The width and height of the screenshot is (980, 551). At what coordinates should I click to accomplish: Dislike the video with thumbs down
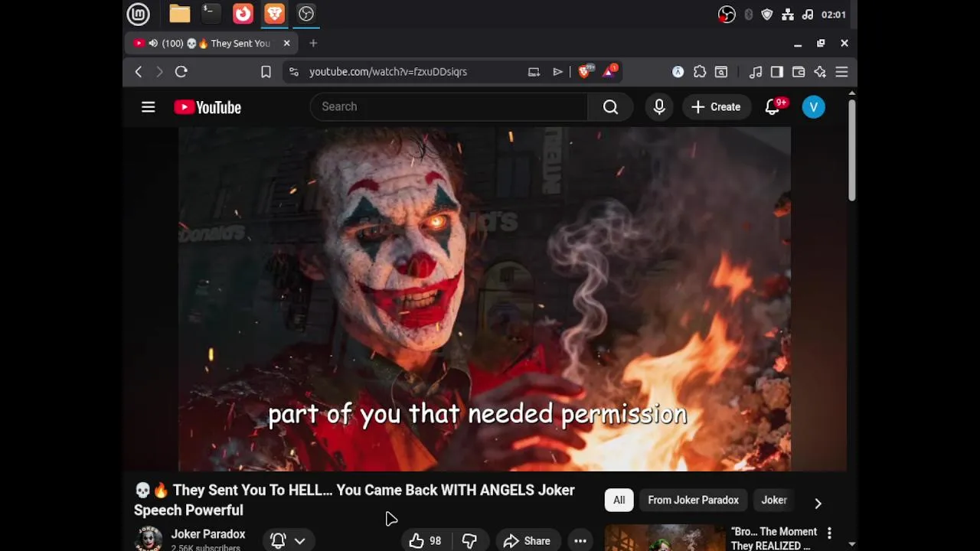(469, 541)
